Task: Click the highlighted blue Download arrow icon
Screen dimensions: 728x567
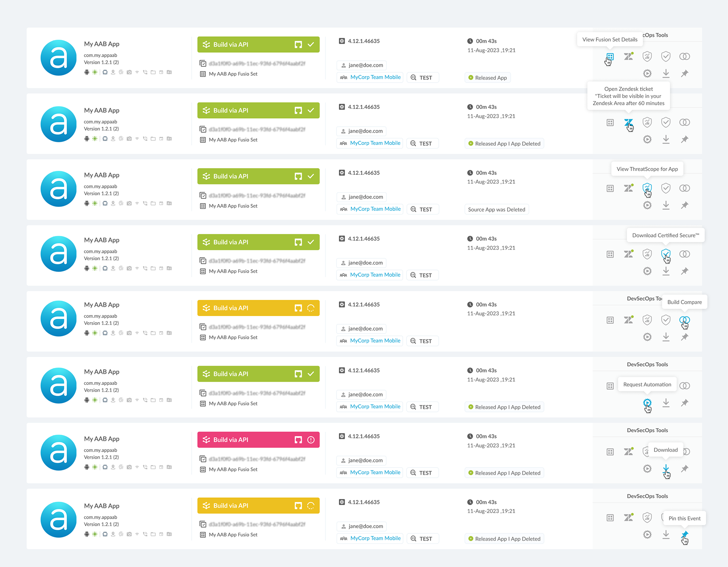Action: coord(666,469)
